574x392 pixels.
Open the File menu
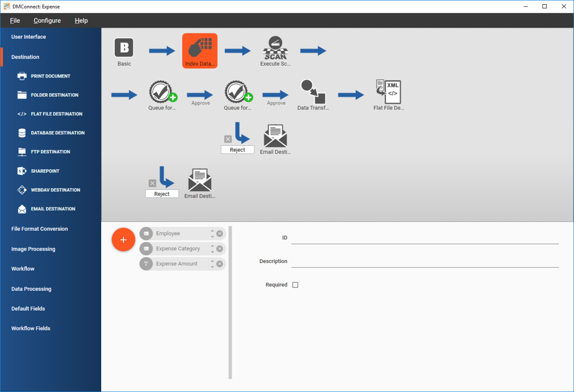pyautogui.click(x=15, y=20)
